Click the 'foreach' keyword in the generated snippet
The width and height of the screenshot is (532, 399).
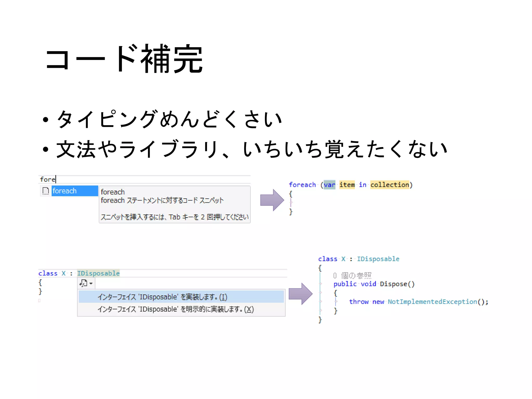[302, 185]
